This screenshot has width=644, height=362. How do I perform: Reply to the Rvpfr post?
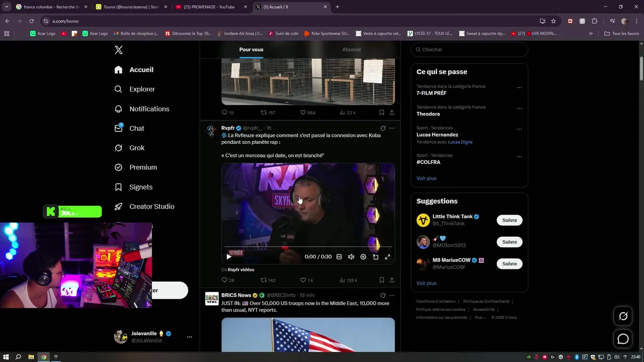pyautogui.click(x=228, y=280)
